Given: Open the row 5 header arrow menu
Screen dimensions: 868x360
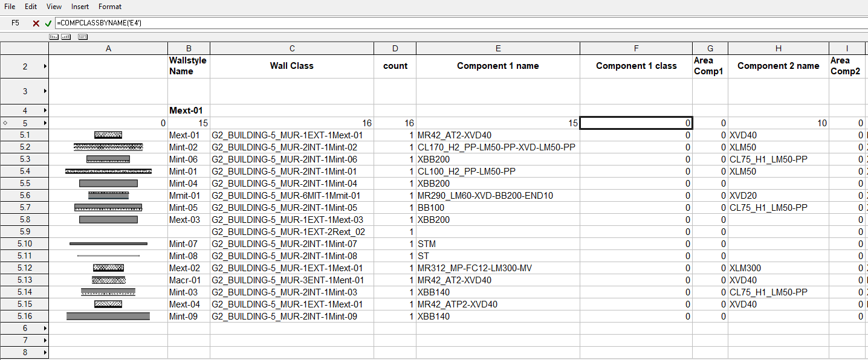Looking at the screenshot, I should tap(45, 123).
